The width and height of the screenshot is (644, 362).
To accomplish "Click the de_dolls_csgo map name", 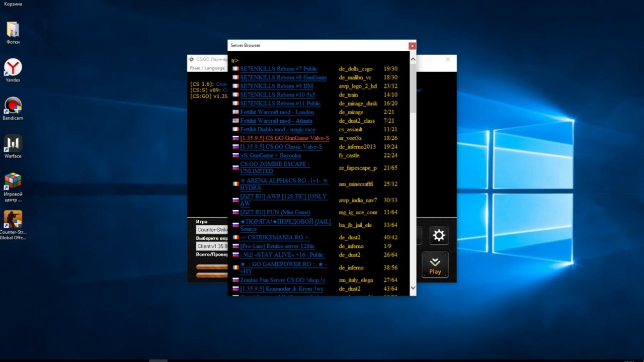I will (356, 69).
